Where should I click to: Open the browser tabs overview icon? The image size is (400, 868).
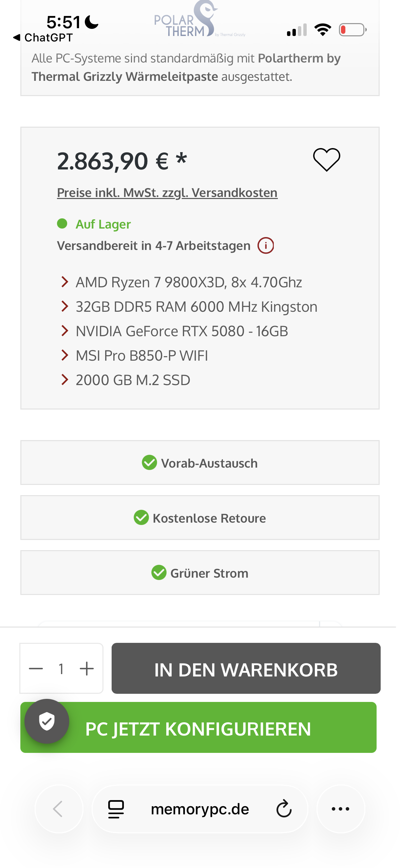[116, 809]
